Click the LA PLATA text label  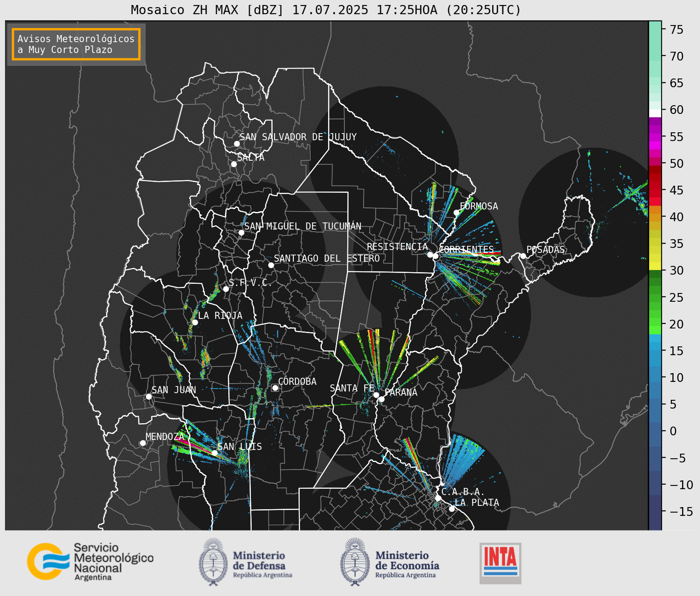pyautogui.click(x=477, y=503)
